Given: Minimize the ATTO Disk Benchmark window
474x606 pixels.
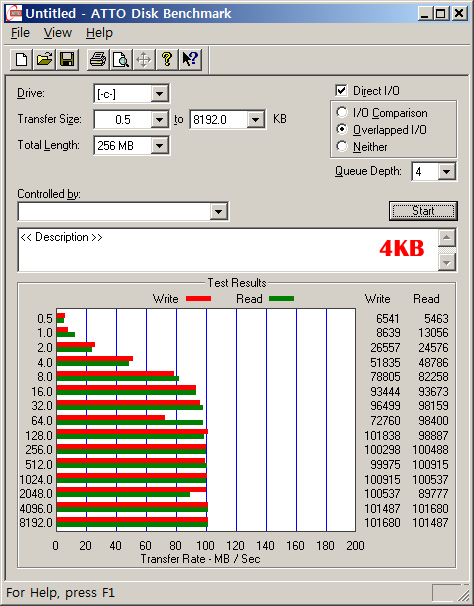Looking at the screenshot, I should click(x=425, y=14).
